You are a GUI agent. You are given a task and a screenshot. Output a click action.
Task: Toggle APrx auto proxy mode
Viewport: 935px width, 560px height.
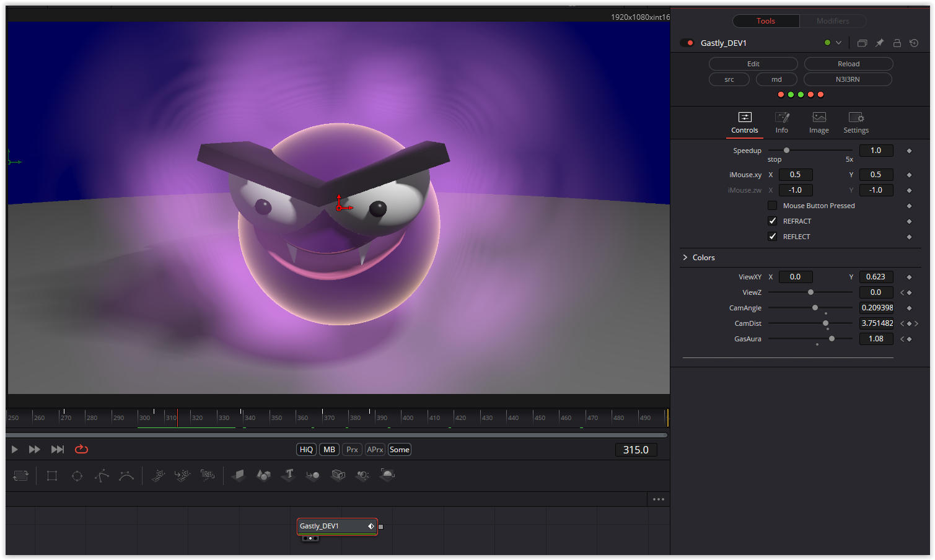(375, 450)
